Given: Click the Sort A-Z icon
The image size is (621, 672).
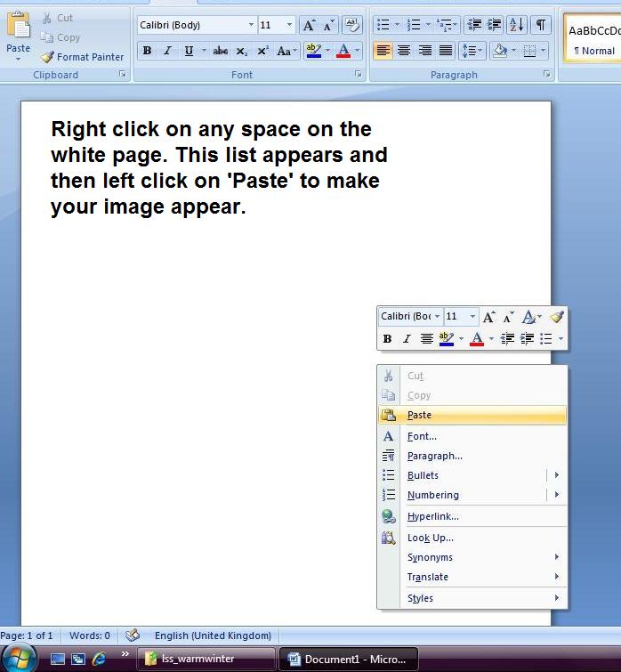Looking at the screenshot, I should click(x=517, y=25).
